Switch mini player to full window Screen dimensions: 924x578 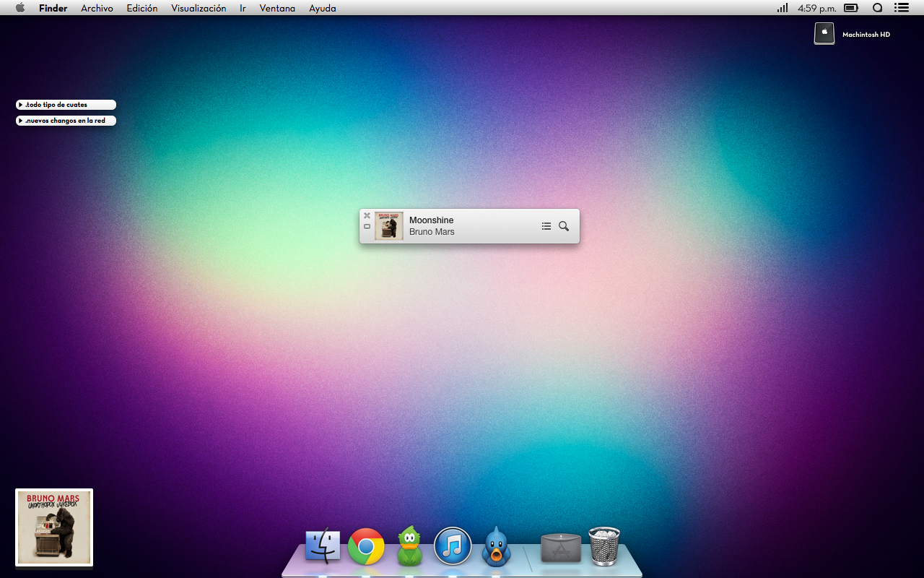pyautogui.click(x=367, y=226)
